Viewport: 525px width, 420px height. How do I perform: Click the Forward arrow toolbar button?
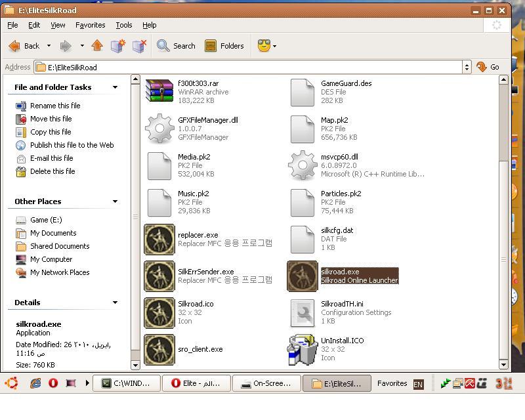[65, 46]
